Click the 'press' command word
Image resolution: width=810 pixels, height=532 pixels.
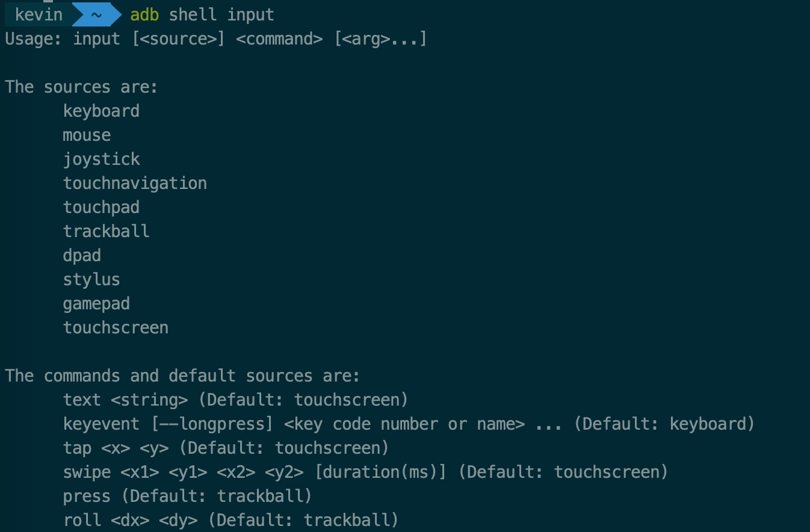pyautogui.click(x=87, y=496)
